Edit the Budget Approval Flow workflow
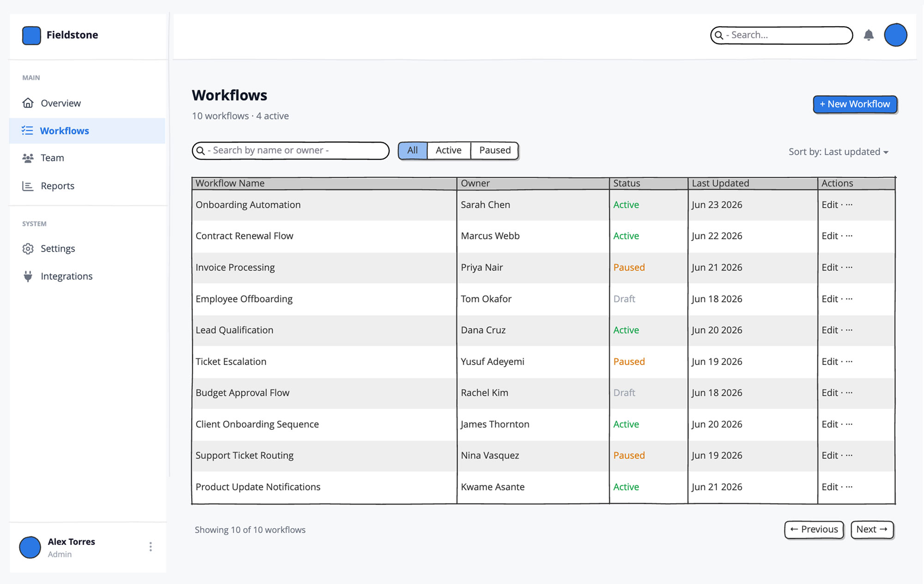924x584 pixels. (x=830, y=392)
